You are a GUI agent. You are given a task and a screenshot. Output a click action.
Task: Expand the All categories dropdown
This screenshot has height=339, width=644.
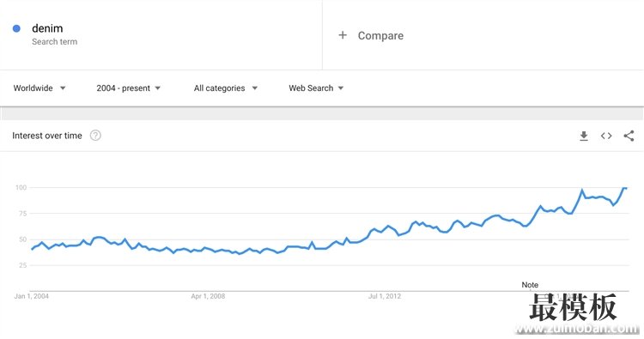coord(226,88)
